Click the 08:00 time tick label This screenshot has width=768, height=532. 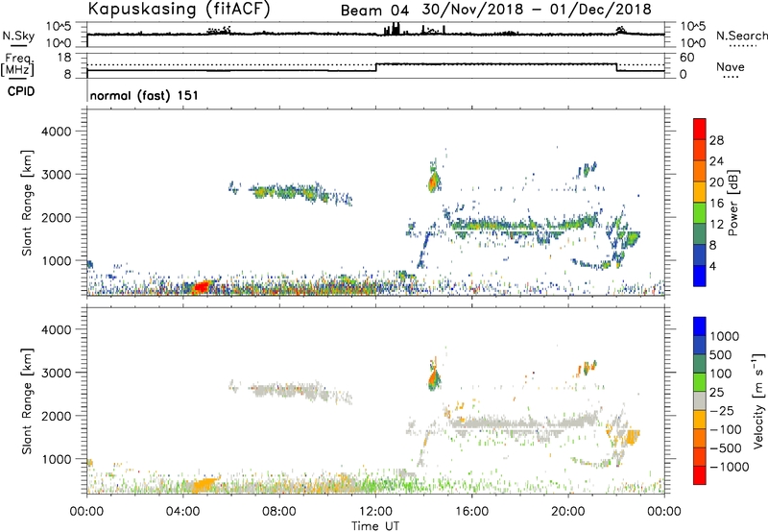[279, 512]
